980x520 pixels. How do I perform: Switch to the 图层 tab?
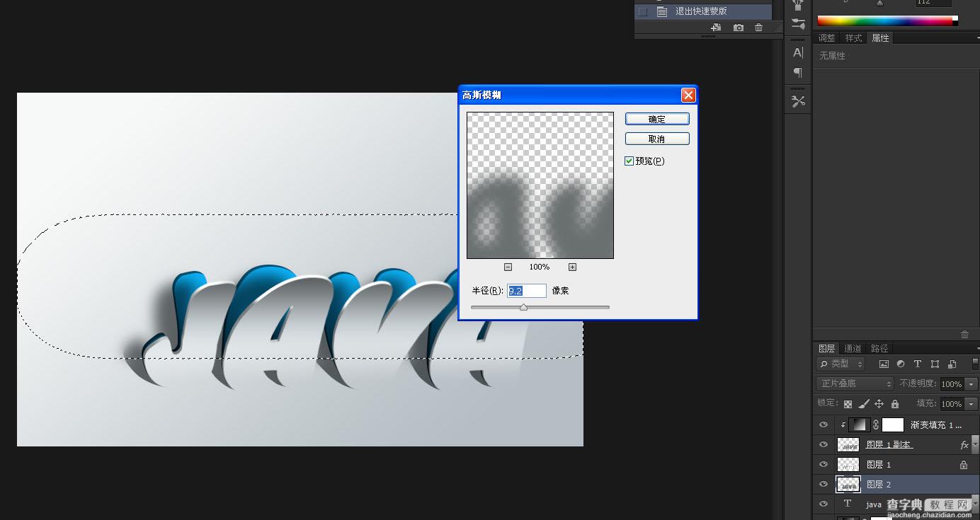[x=826, y=349]
